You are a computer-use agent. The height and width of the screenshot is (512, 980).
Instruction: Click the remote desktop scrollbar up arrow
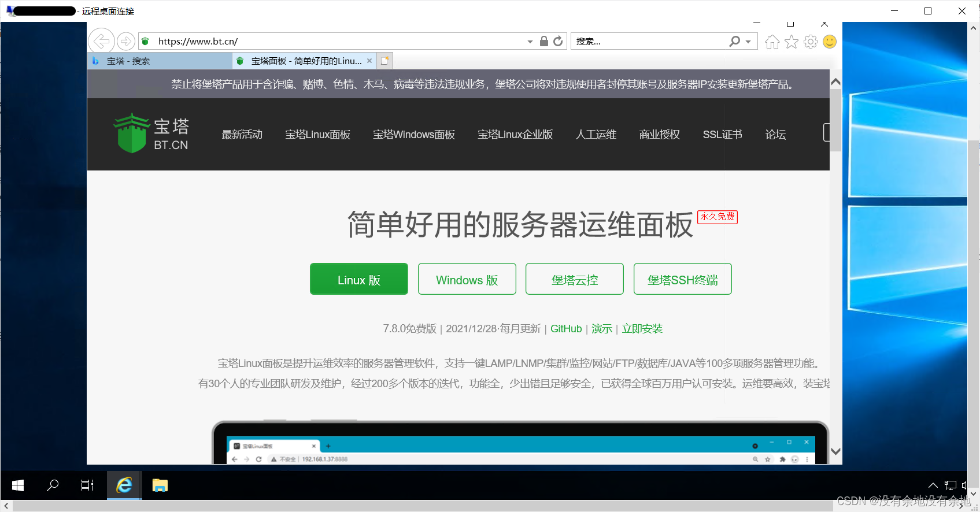point(974,28)
